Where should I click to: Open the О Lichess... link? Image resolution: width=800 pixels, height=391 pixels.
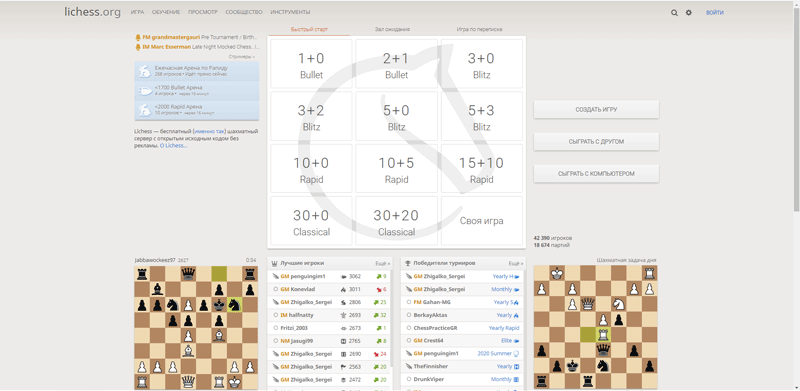pos(173,145)
